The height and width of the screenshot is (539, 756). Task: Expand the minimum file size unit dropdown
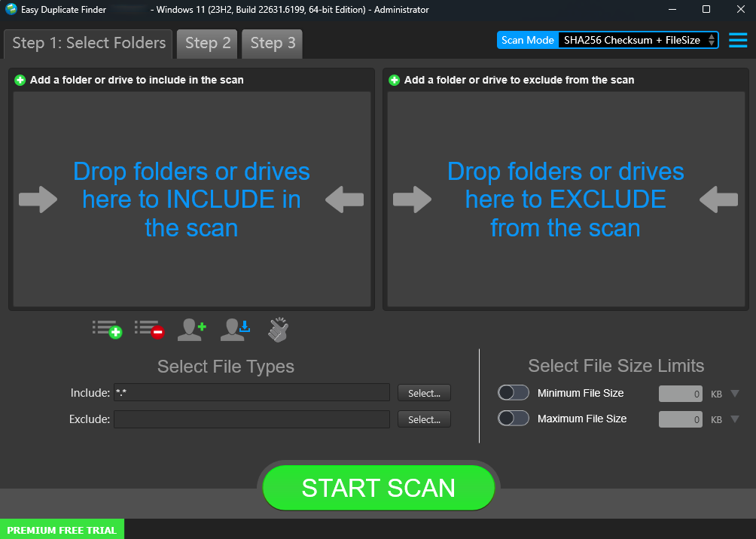pyautogui.click(x=735, y=394)
